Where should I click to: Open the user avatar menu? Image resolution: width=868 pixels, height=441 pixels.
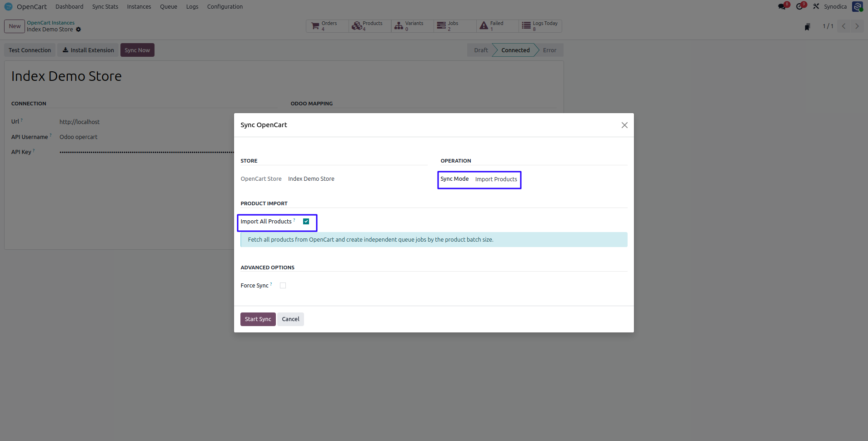(x=857, y=6)
